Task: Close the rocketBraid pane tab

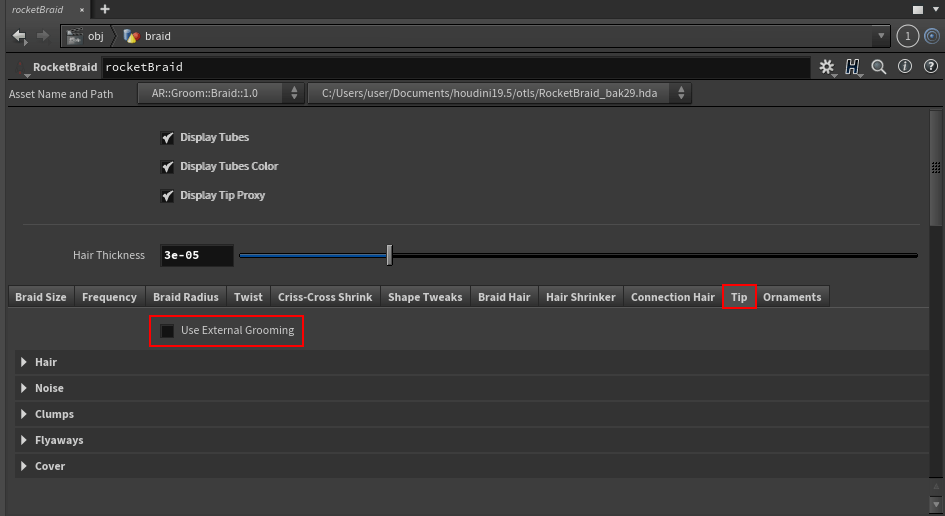Action: pos(82,10)
